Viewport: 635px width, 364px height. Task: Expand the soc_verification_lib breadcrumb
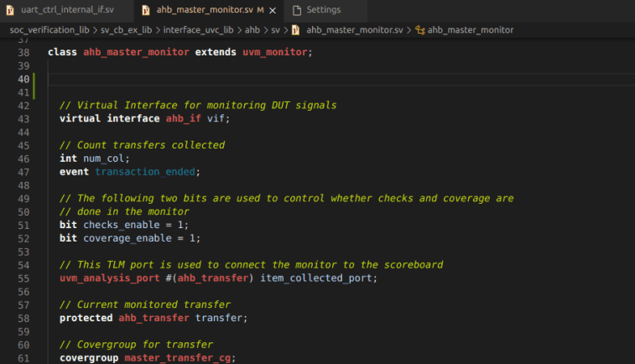[49, 30]
